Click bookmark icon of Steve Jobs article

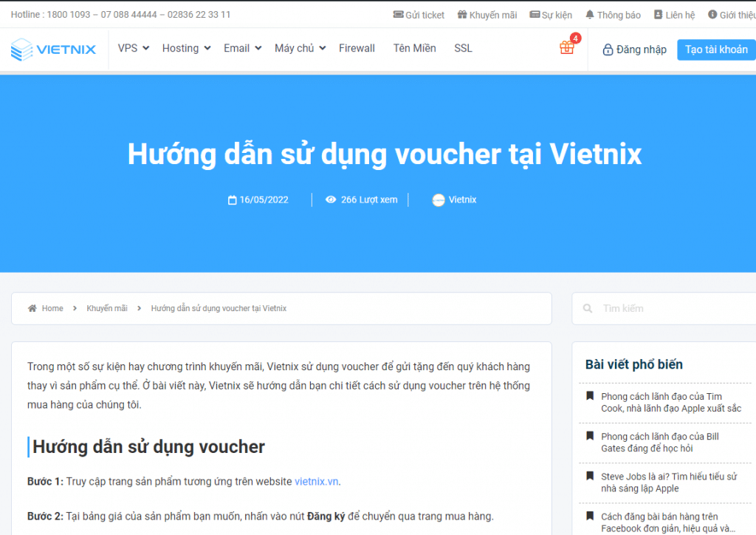590,476
